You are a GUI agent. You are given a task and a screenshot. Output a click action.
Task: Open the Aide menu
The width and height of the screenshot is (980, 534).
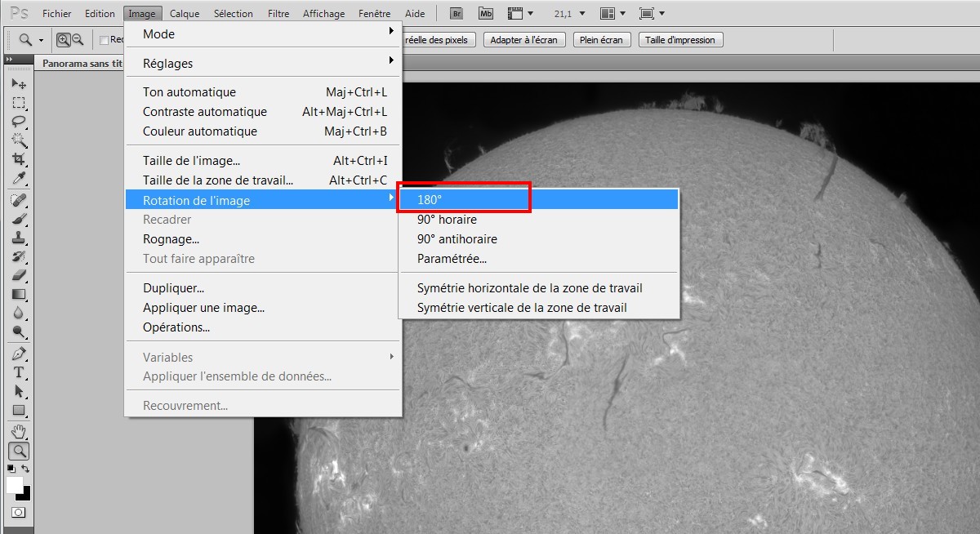pyautogui.click(x=415, y=13)
